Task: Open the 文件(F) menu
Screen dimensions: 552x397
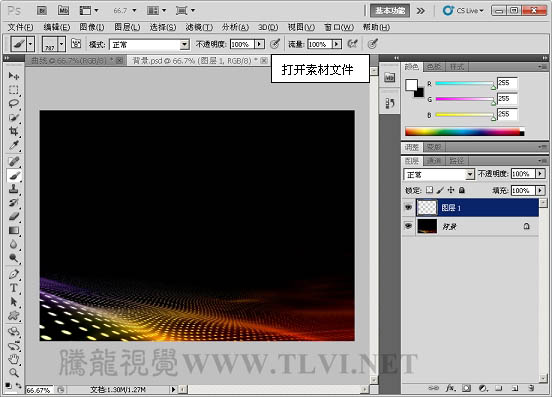Action: [x=20, y=27]
